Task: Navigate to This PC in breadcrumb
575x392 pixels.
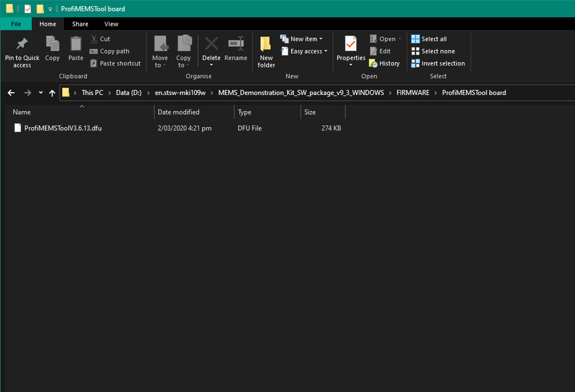Action: coord(92,93)
